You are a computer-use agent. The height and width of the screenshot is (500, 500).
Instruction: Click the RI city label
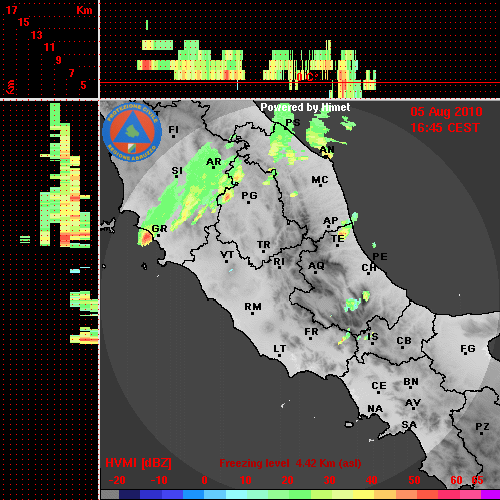pyautogui.click(x=279, y=262)
